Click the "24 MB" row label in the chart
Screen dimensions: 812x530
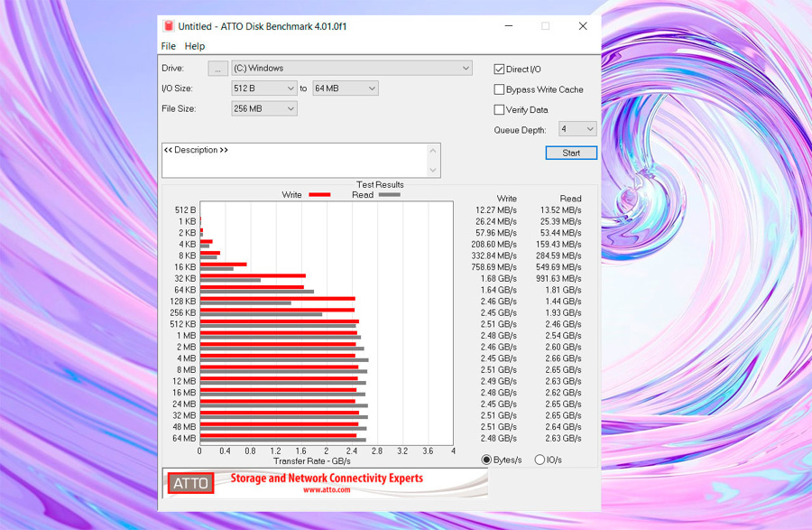pyautogui.click(x=184, y=404)
